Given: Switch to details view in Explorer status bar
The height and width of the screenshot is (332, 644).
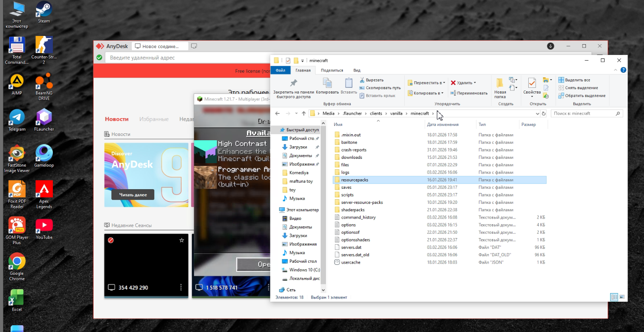Looking at the screenshot, I should pyautogui.click(x=614, y=297).
